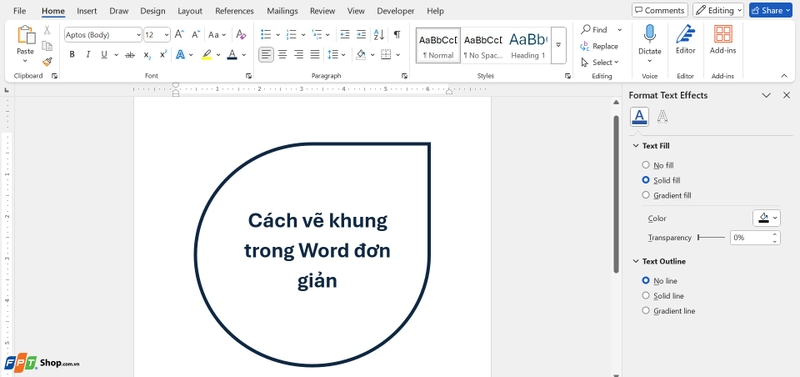The image size is (800, 377).
Task: Open Change Case Aa dropdown
Action: (x=216, y=35)
